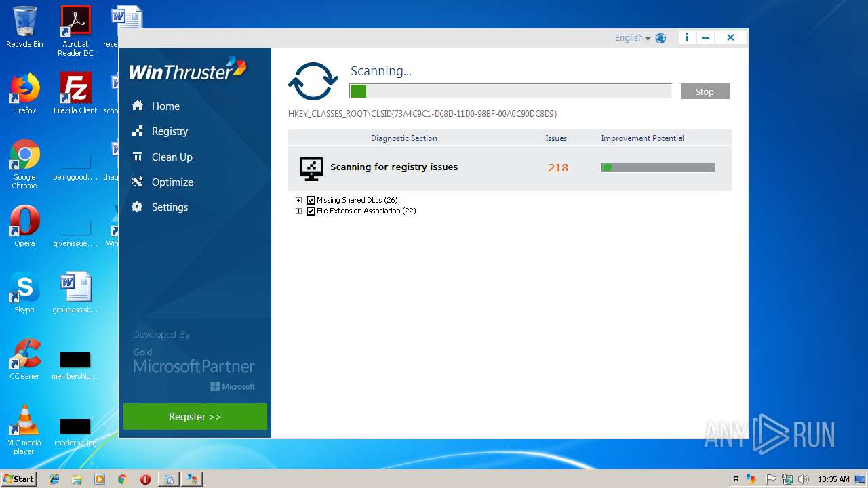Image resolution: width=868 pixels, height=488 pixels.
Task: Click the WinThruster taskbar button
Action: point(191,479)
